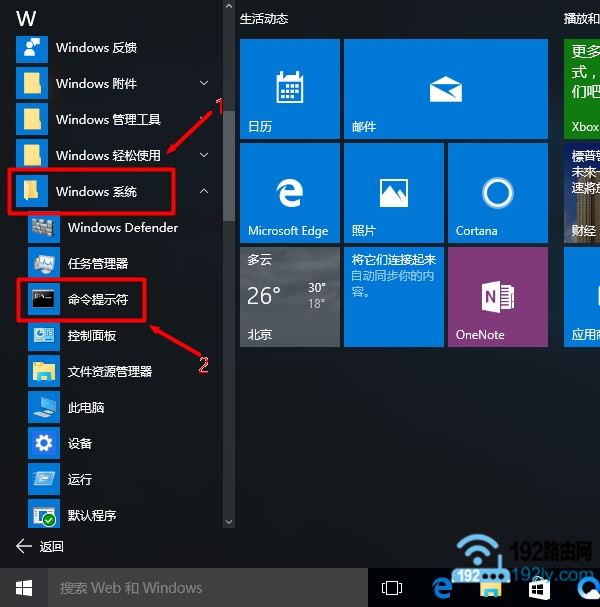The height and width of the screenshot is (607, 600).
Task: Open the Calendar (日历) tile
Action: [x=290, y=88]
